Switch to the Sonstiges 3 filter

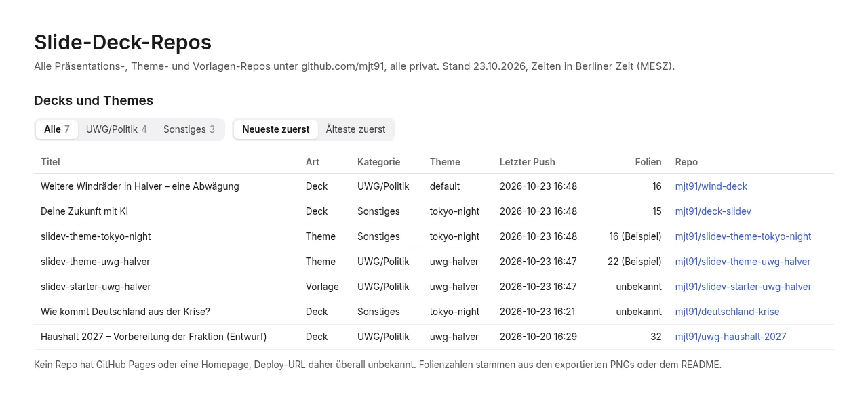189,129
